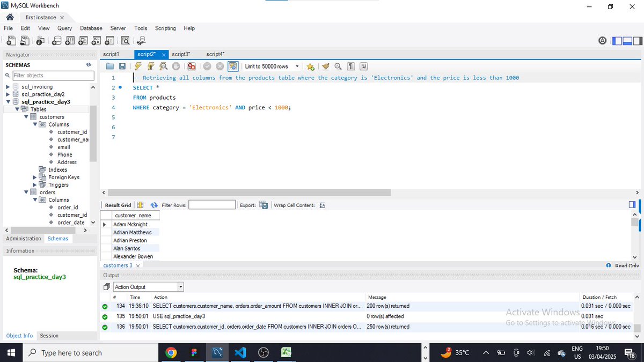Create a new stored procedure icon
This screenshot has width=644, height=362.
point(97,40)
